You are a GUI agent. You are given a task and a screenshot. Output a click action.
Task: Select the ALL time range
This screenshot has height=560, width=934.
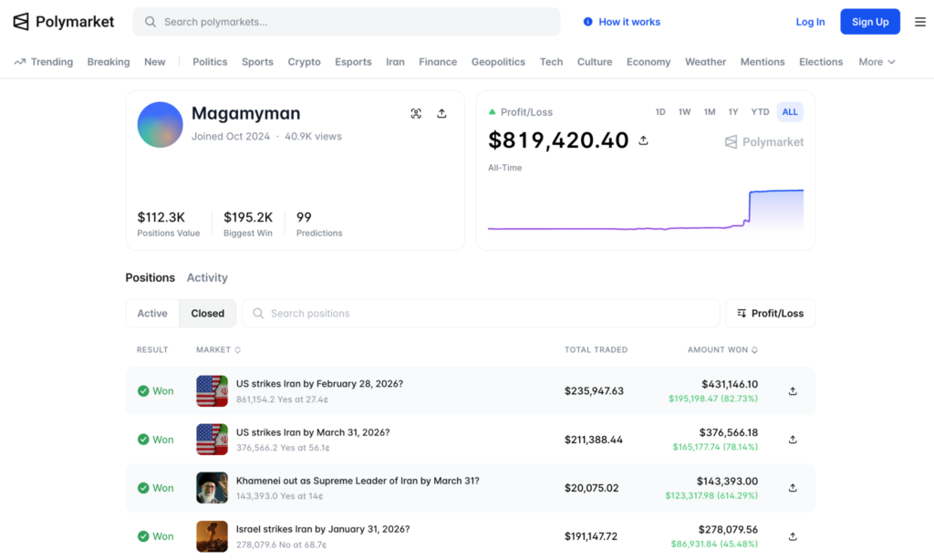click(x=790, y=112)
